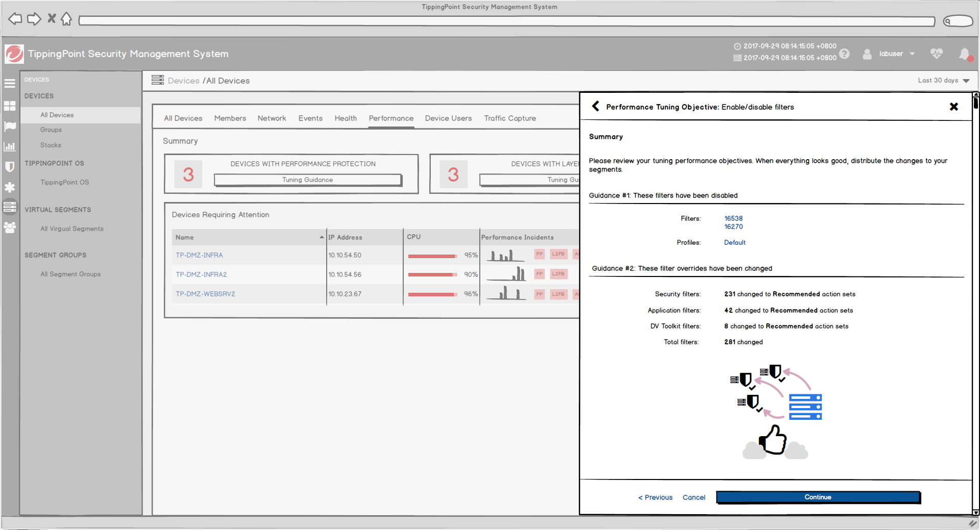980x530 pixels.
Task: Click the browser back arrow
Action: pyautogui.click(x=15, y=19)
